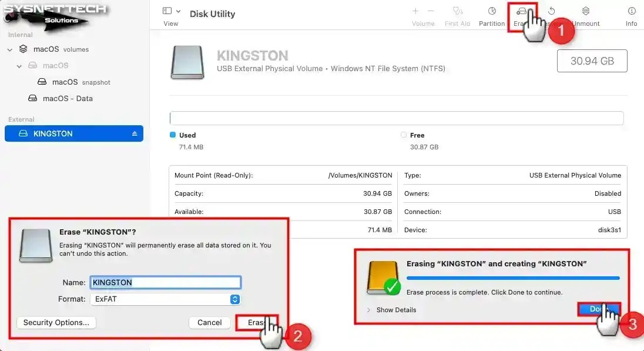Cancel the erase dialog
The image size is (644, 351).
point(209,322)
